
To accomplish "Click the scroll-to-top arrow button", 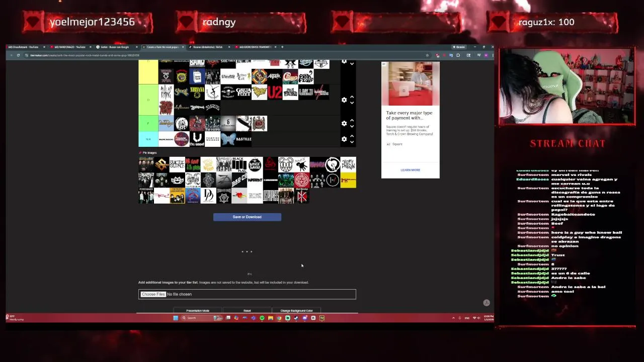I will pyautogui.click(x=487, y=303).
